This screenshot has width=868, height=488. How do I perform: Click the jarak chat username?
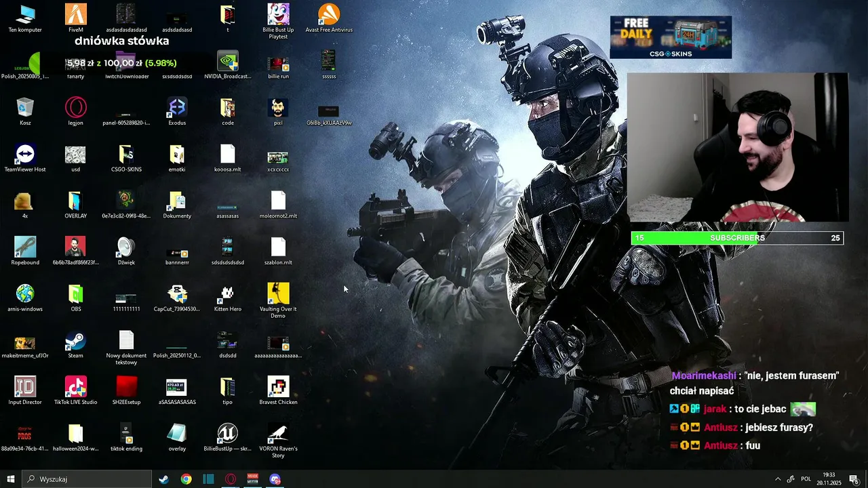pyautogui.click(x=715, y=409)
